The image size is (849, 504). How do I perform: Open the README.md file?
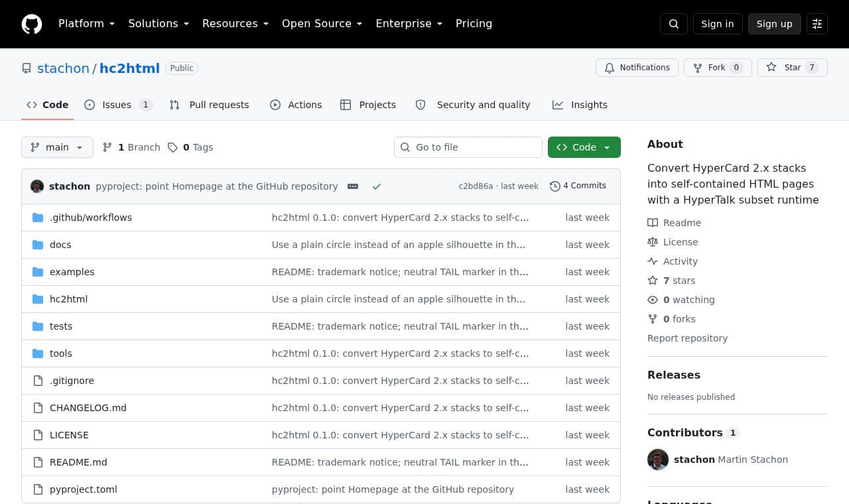click(78, 462)
